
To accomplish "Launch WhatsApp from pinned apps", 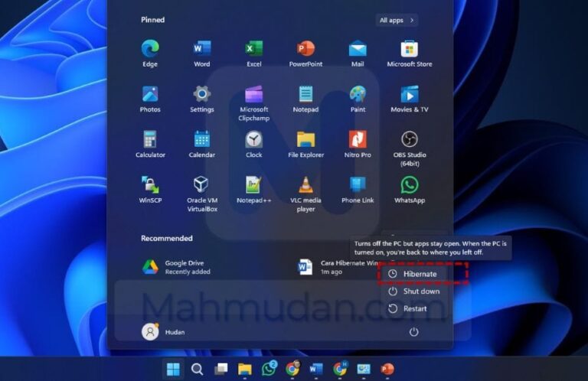I will tap(410, 190).
